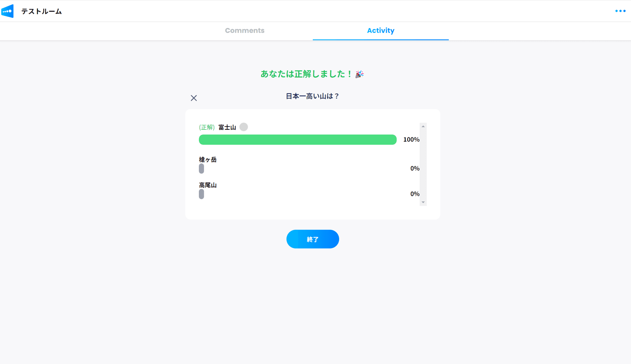Click the gray circle next to 富士山
The height and width of the screenshot is (364, 631).
point(243,127)
